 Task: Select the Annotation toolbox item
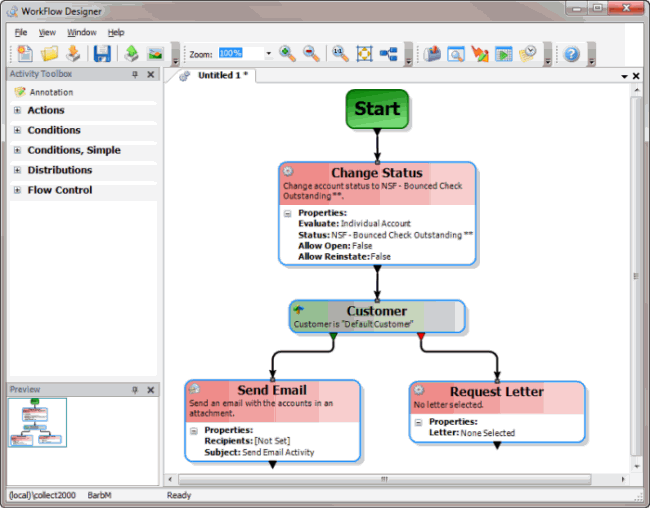[43, 92]
